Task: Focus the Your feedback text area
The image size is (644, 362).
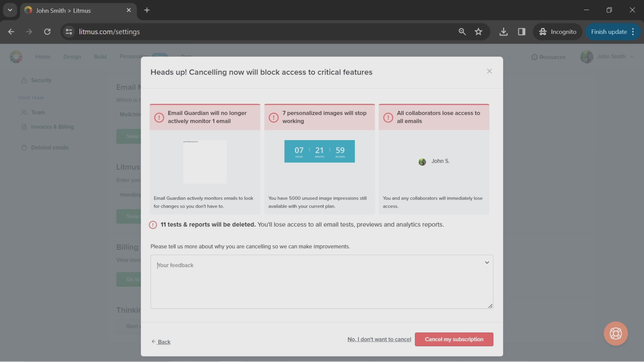Action: coord(322,282)
